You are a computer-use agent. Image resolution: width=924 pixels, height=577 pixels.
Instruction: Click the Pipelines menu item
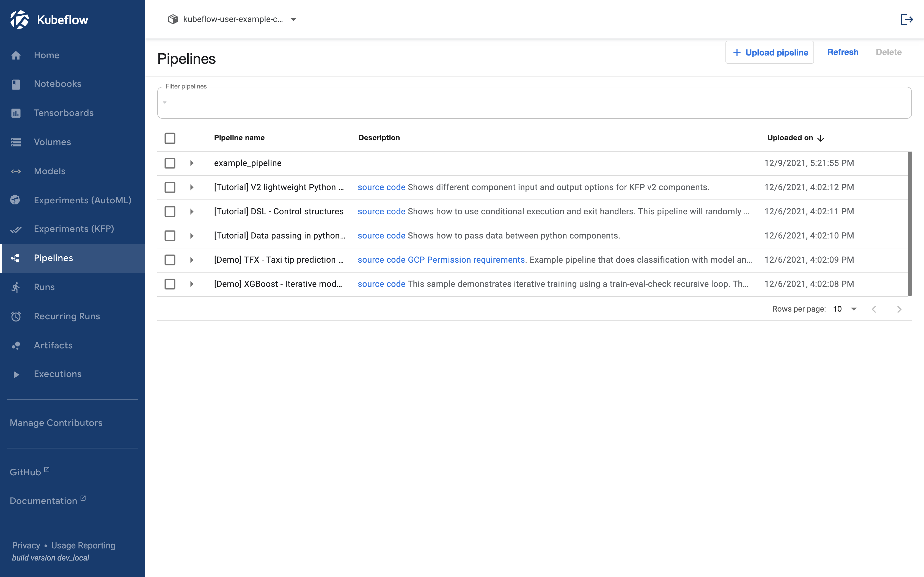[x=73, y=258]
